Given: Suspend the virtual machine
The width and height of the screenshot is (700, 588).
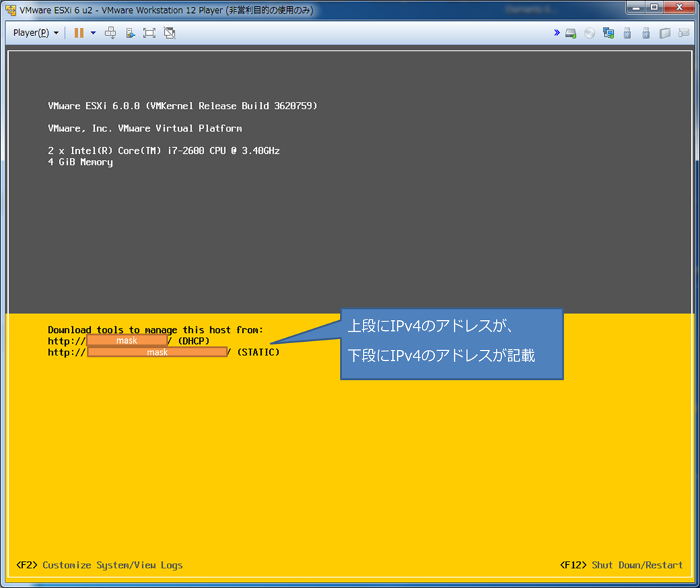Looking at the screenshot, I should coord(78,33).
